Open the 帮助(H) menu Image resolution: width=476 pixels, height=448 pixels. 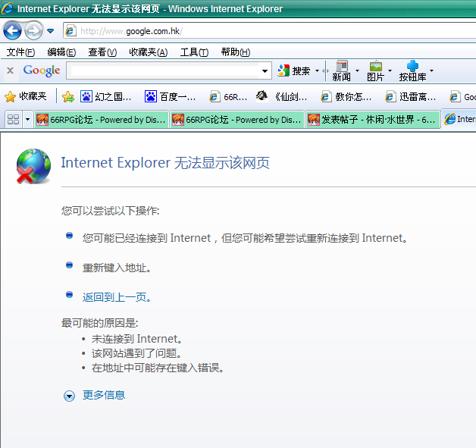coord(236,52)
